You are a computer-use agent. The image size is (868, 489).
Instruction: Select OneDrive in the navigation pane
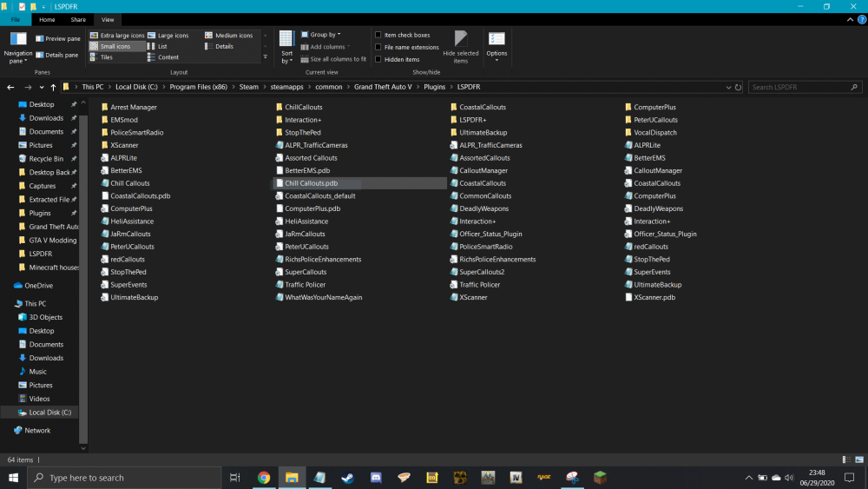coord(33,285)
